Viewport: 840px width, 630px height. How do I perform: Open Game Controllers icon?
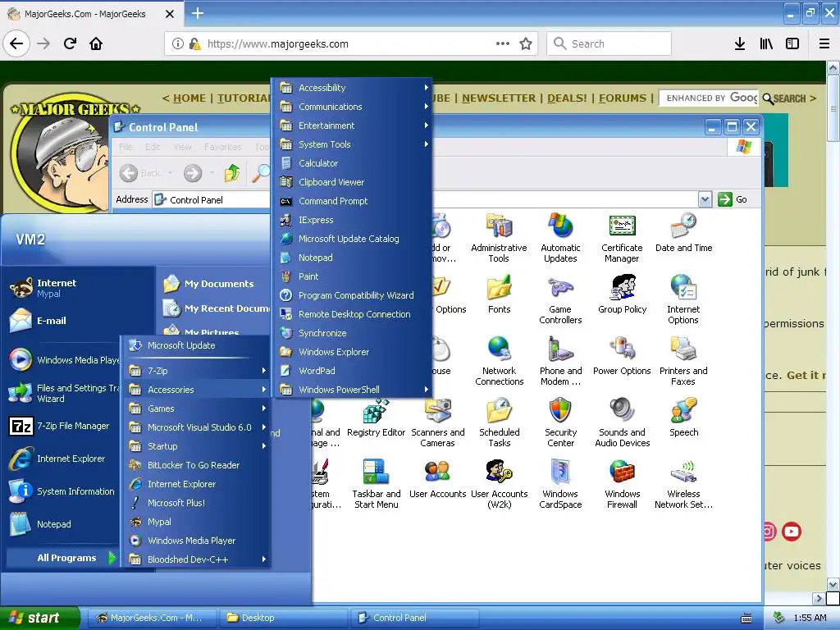[x=560, y=299]
